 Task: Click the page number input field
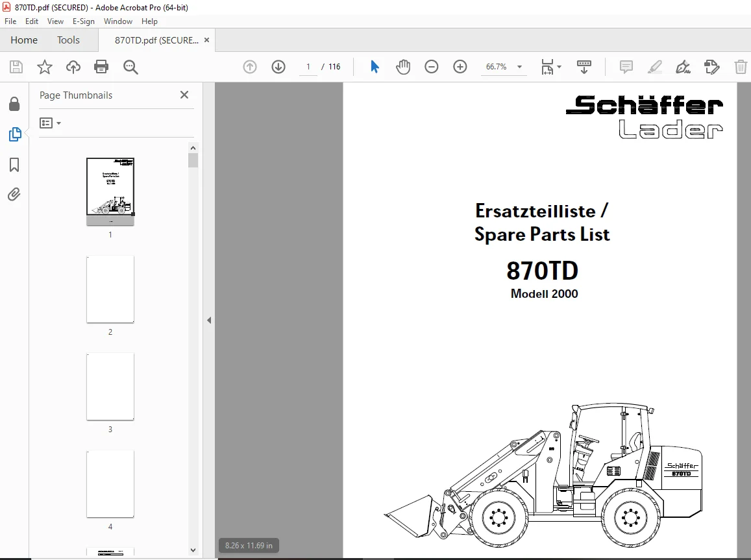click(308, 67)
